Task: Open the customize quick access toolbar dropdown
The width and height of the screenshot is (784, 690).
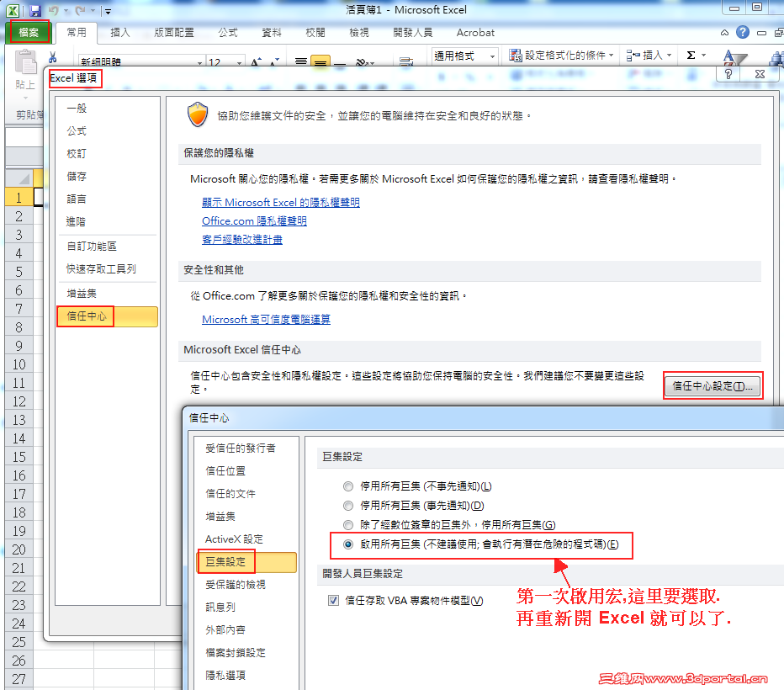Action: 108,11
